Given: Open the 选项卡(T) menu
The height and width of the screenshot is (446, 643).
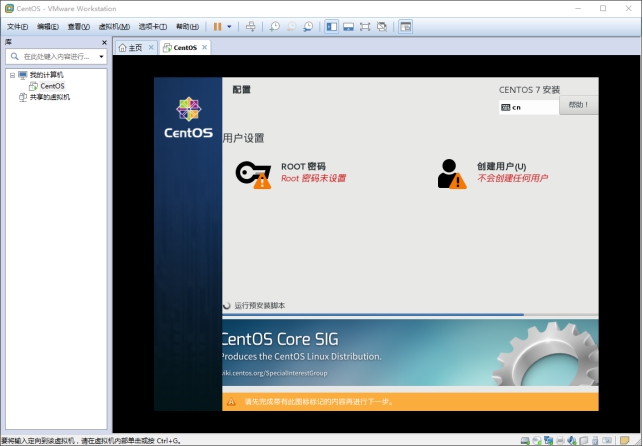Looking at the screenshot, I should coord(153,27).
